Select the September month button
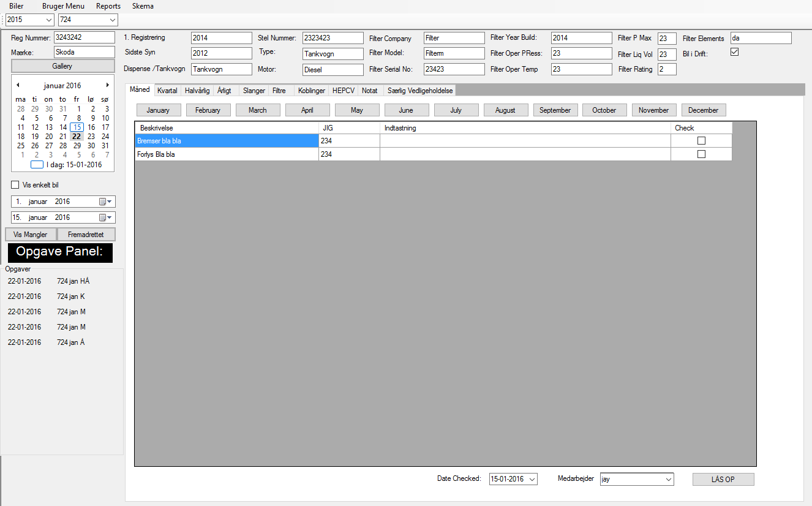This screenshot has width=812, height=506. tap(555, 110)
